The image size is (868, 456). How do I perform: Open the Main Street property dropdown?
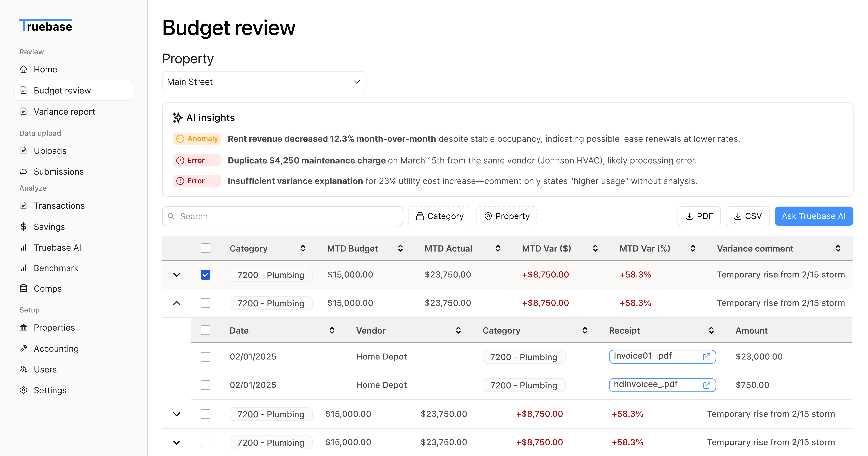pos(264,82)
